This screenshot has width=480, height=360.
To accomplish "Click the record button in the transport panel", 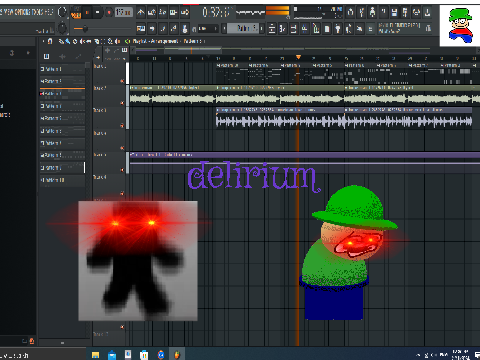I will click(109, 13).
